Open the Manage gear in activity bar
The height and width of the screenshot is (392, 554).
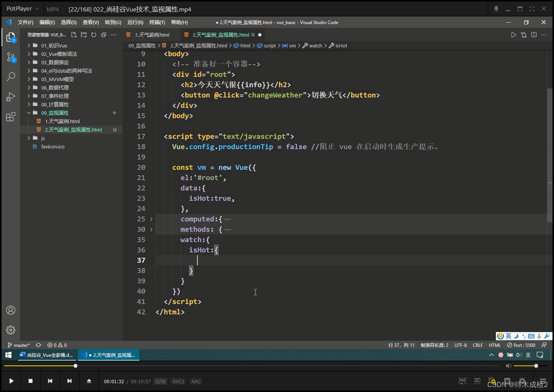[11, 330]
